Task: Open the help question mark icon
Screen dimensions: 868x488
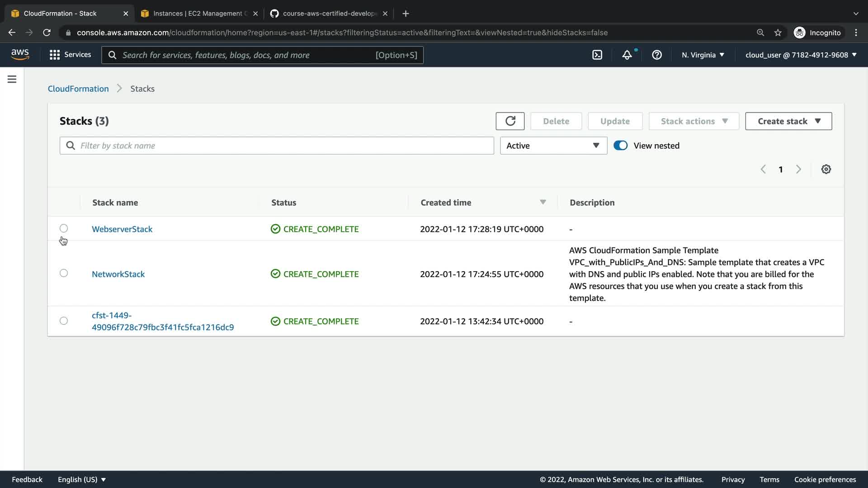Action: coord(657,55)
